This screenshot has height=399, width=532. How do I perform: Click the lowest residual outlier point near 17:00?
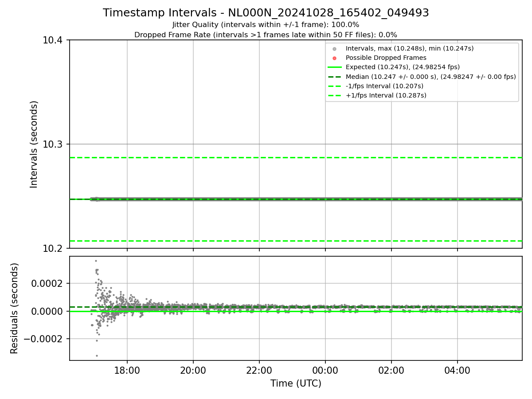[97, 356]
